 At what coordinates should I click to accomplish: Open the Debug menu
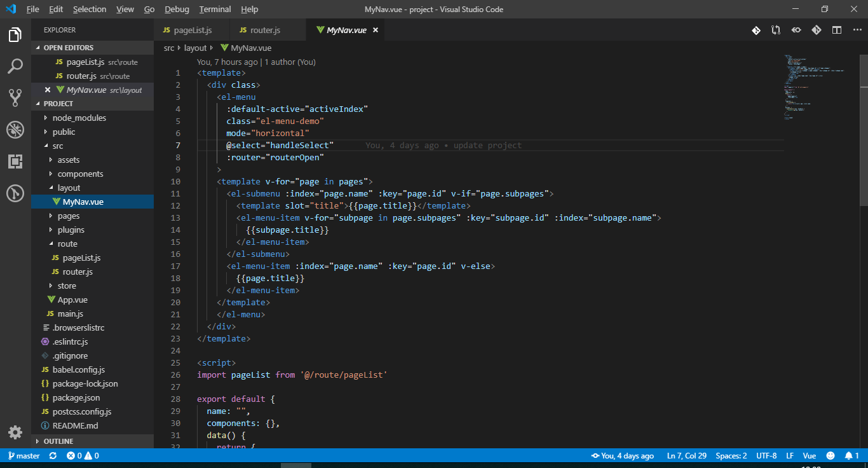(x=177, y=10)
